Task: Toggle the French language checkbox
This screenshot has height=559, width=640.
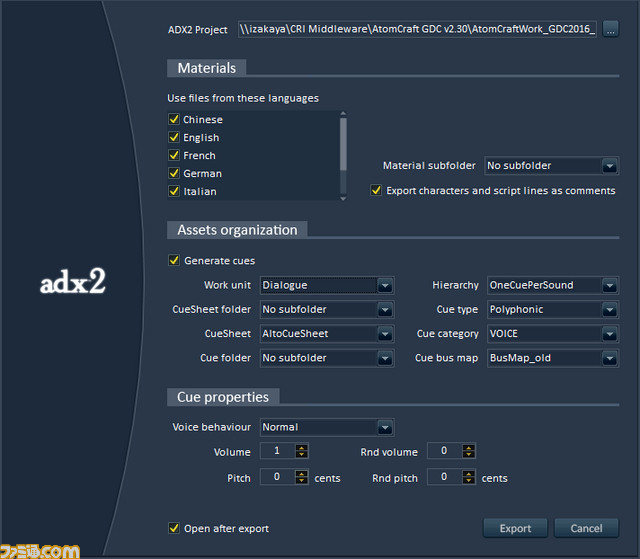Action: (174, 155)
